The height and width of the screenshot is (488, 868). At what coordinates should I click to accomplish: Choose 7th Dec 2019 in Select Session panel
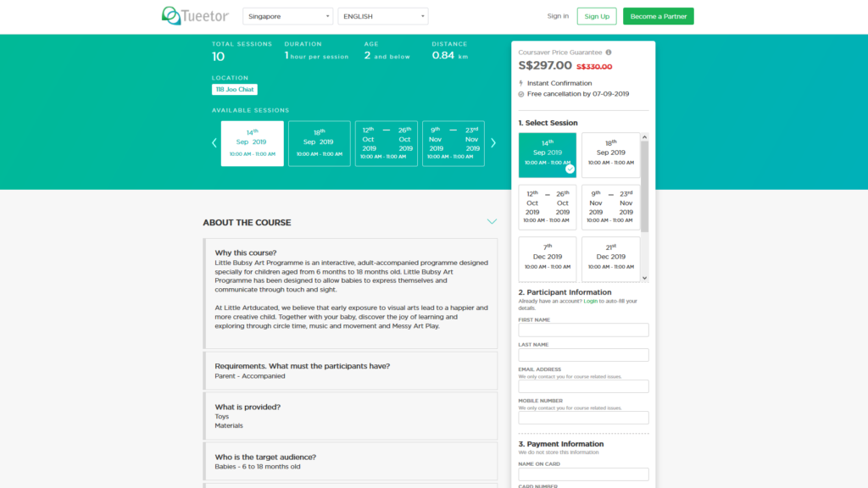548,259
